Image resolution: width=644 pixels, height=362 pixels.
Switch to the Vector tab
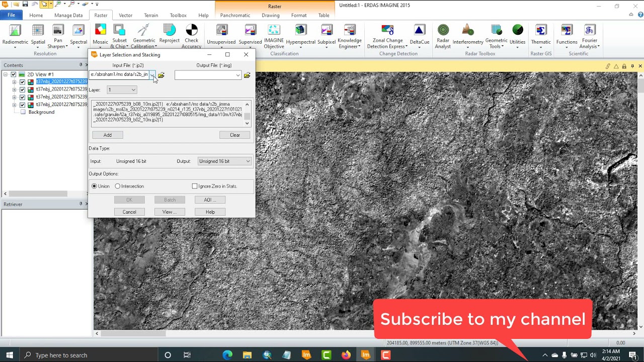tap(125, 15)
